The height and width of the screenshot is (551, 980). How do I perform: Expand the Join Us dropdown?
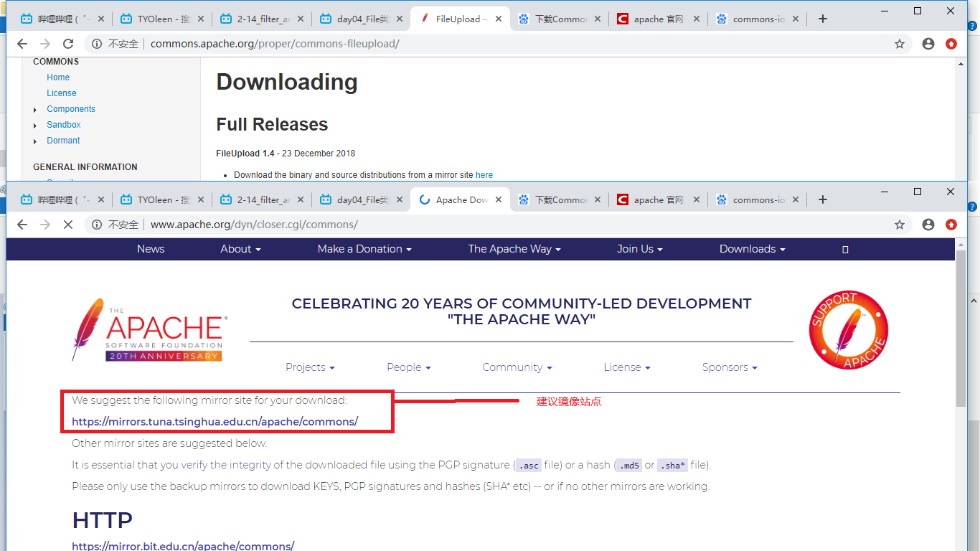[x=640, y=249]
